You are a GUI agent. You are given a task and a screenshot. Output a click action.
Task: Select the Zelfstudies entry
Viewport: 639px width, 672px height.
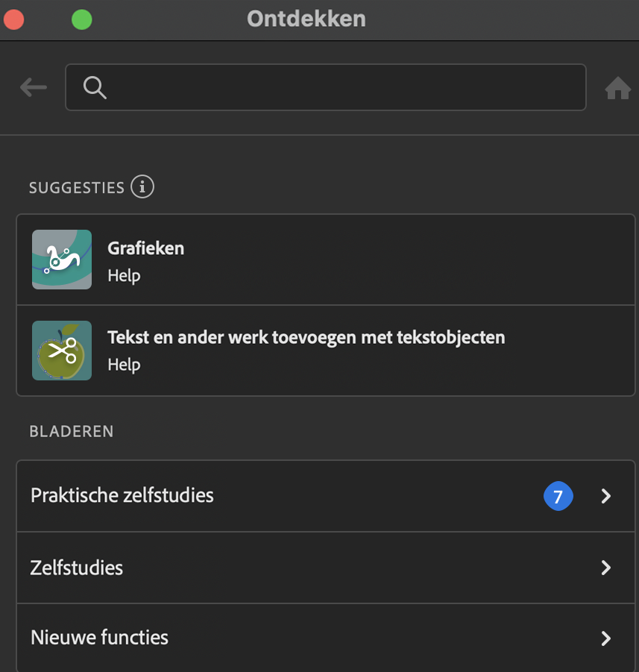(77, 568)
